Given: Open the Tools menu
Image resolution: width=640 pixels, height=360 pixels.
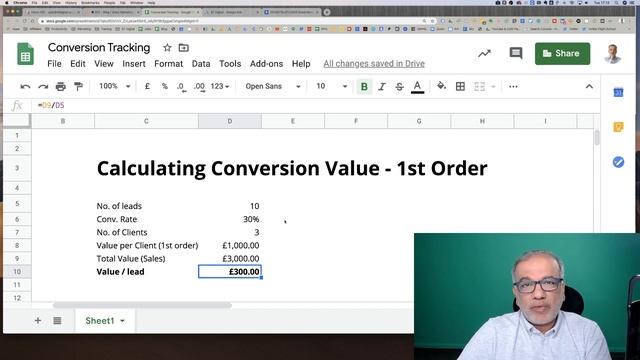Looking at the screenshot, I should point(230,64).
